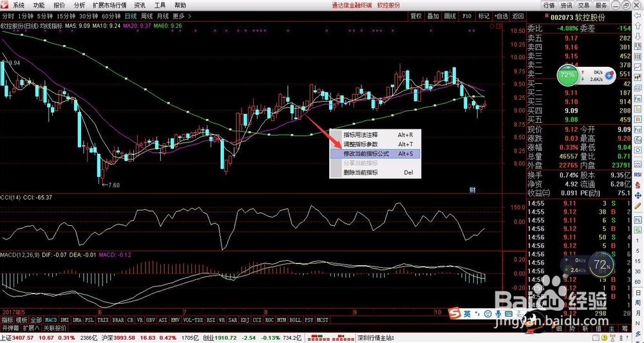Switch to 15-minute period in right toolbar

(x=638, y=261)
